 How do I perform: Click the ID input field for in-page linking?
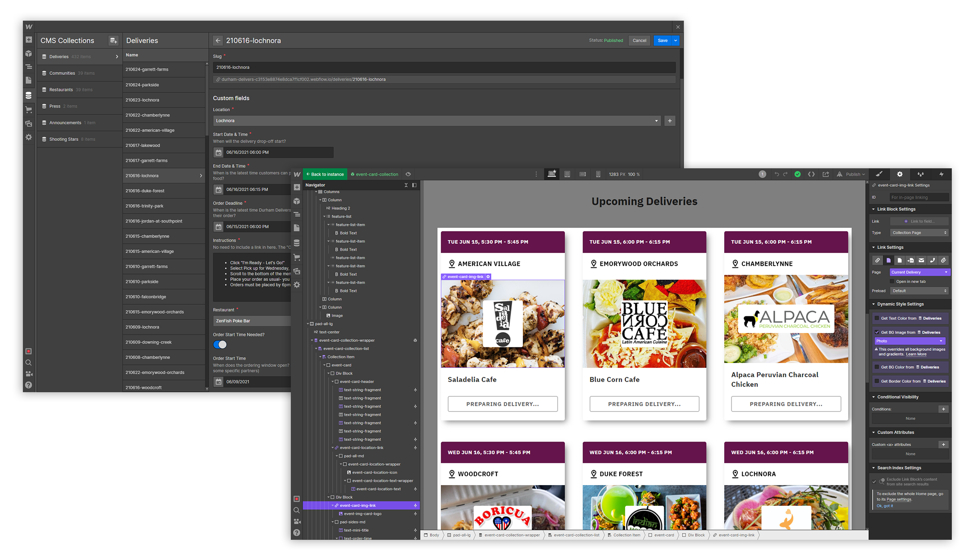point(919,197)
